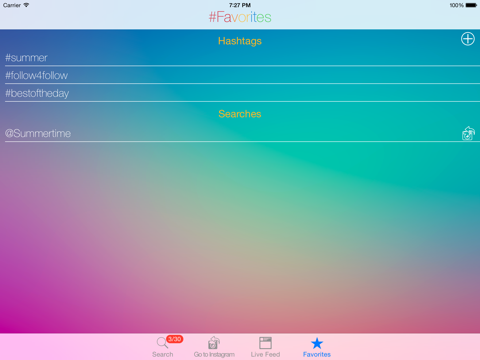
Task: Open the Go to Instagram tab label
Action: pos(214,354)
